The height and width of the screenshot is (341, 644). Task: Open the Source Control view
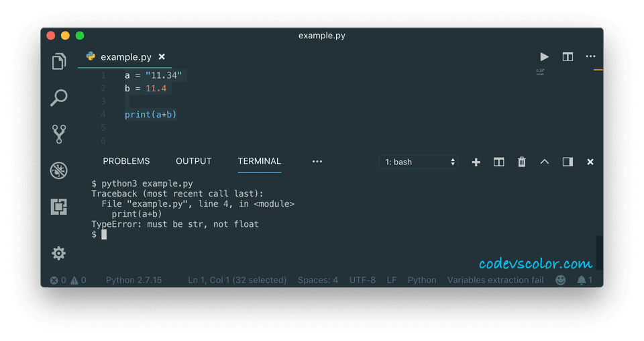pyautogui.click(x=59, y=134)
